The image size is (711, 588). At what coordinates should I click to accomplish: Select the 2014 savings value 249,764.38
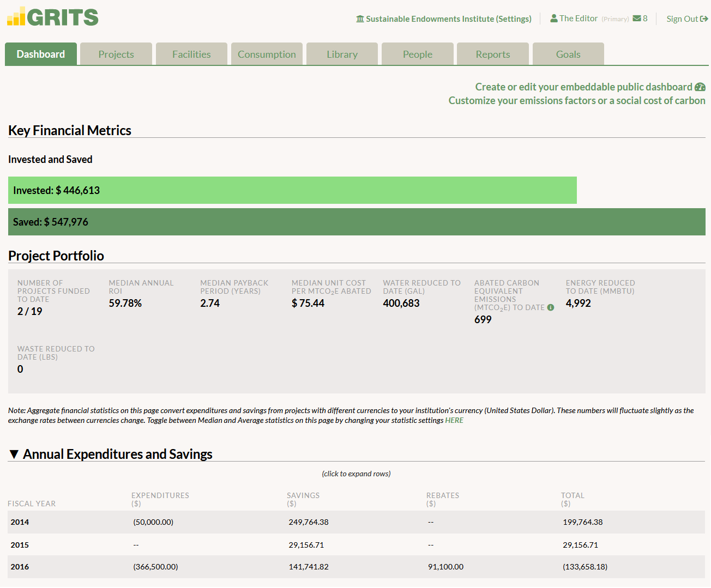click(x=309, y=522)
